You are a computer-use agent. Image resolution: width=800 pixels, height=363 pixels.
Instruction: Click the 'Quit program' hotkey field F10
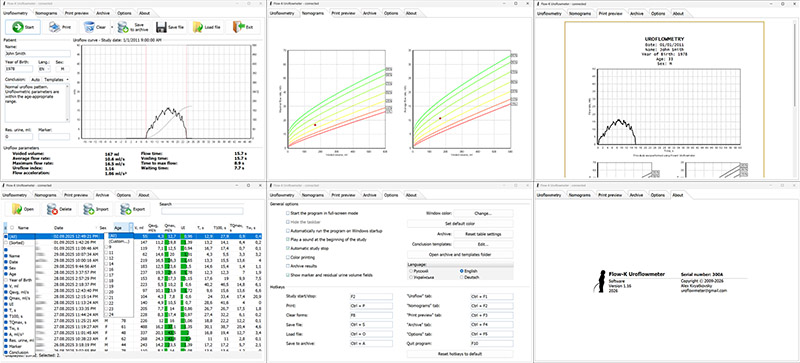[x=492, y=344]
